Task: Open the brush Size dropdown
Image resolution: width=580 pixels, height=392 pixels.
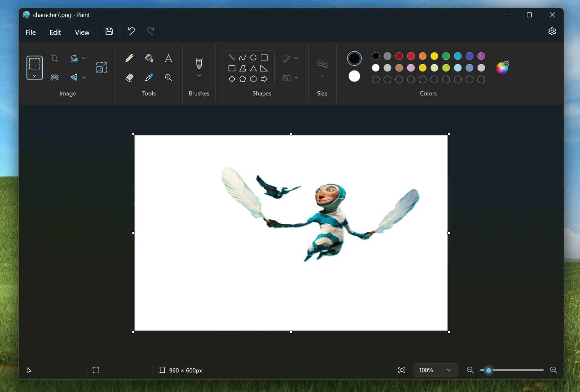Action: click(x=322, y=75)
